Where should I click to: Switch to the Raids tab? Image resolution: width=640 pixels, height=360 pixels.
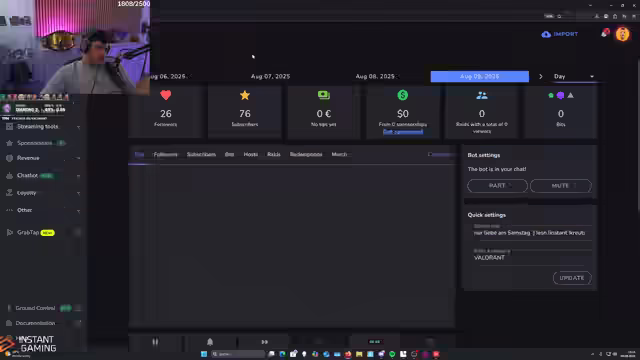click(x=273, y=154)
